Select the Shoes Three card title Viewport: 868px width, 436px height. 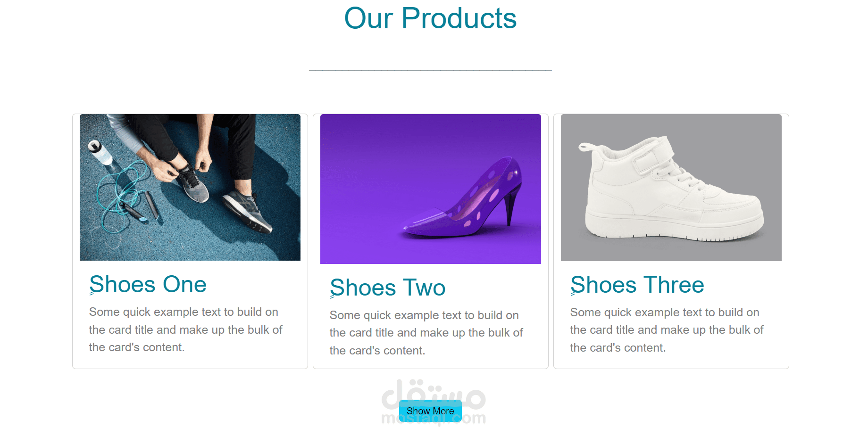point(637,285)
